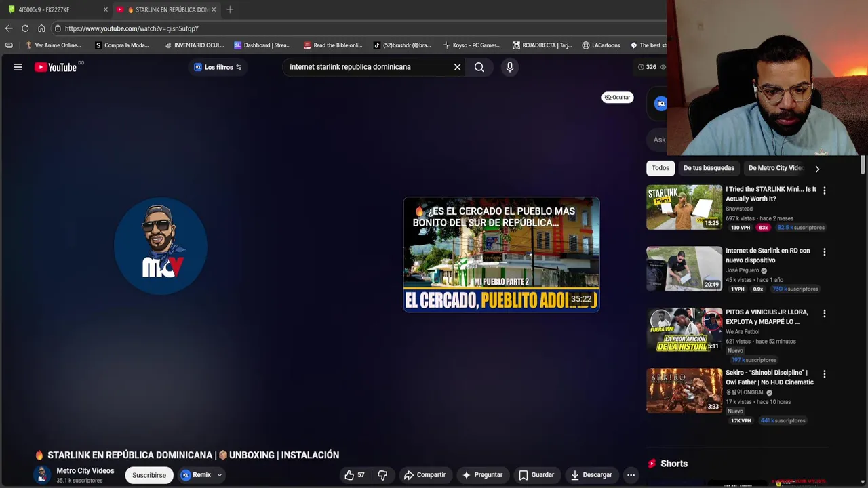Open the Shorts section heading

(x=674, y=464)
